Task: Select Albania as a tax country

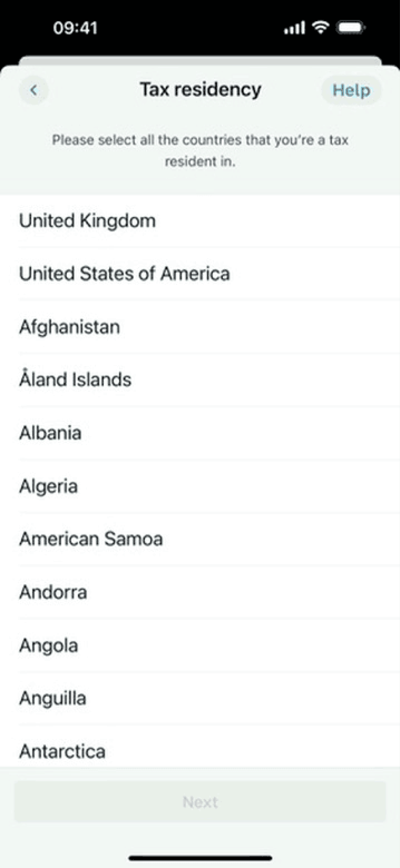Action: [50, 433]
